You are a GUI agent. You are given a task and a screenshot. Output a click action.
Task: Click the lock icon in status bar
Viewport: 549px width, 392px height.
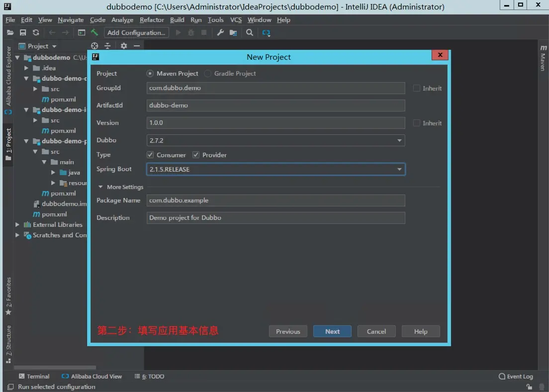click(530, 387)
